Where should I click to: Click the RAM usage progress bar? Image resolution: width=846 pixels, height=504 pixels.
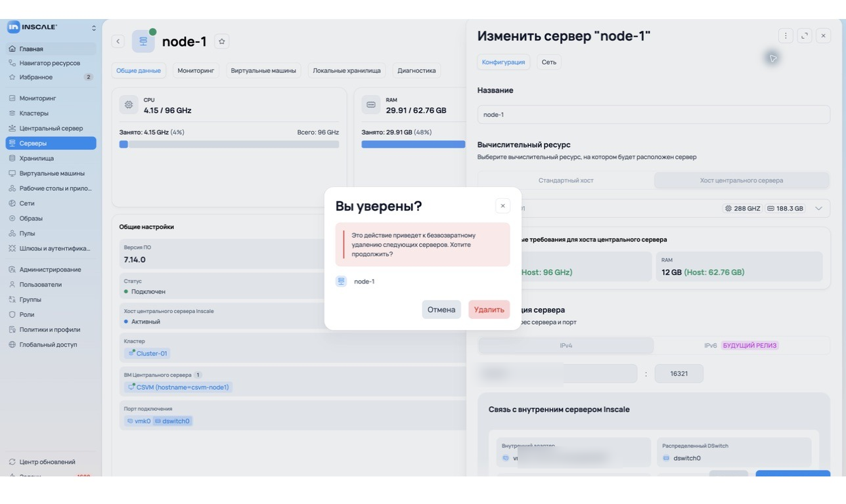click(413, 144)
